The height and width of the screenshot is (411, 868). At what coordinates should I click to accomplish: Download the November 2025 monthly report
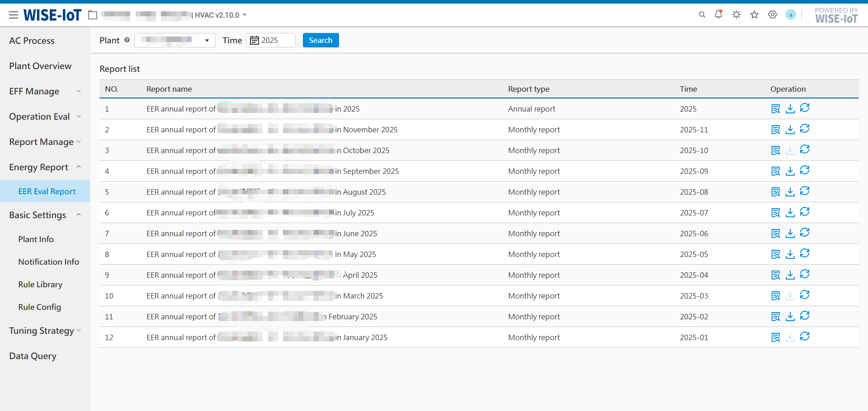(790, 130)
